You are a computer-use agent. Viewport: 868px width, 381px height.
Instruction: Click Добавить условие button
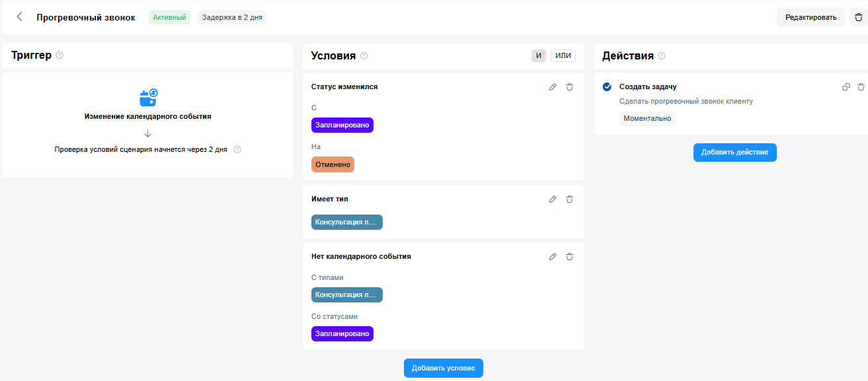443,368
